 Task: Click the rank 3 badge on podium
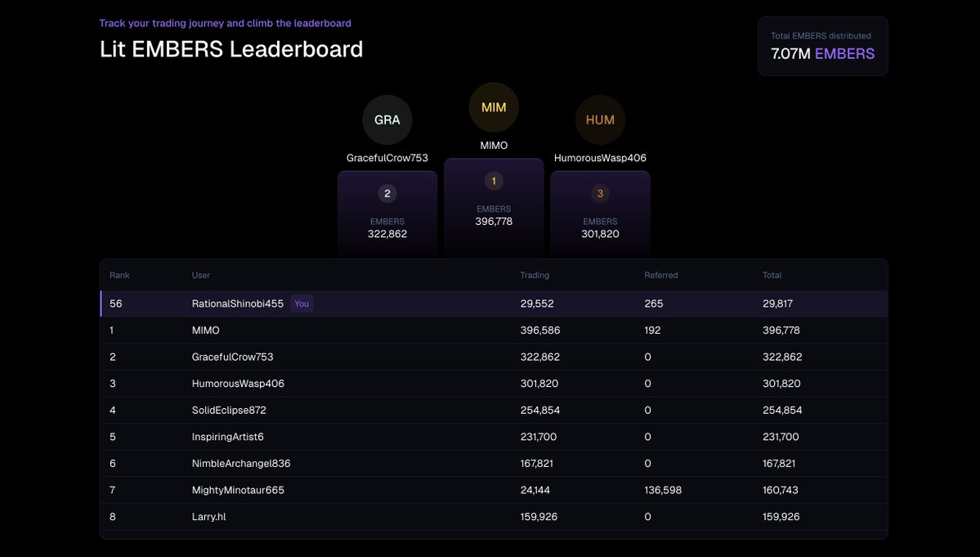point(600,194)
